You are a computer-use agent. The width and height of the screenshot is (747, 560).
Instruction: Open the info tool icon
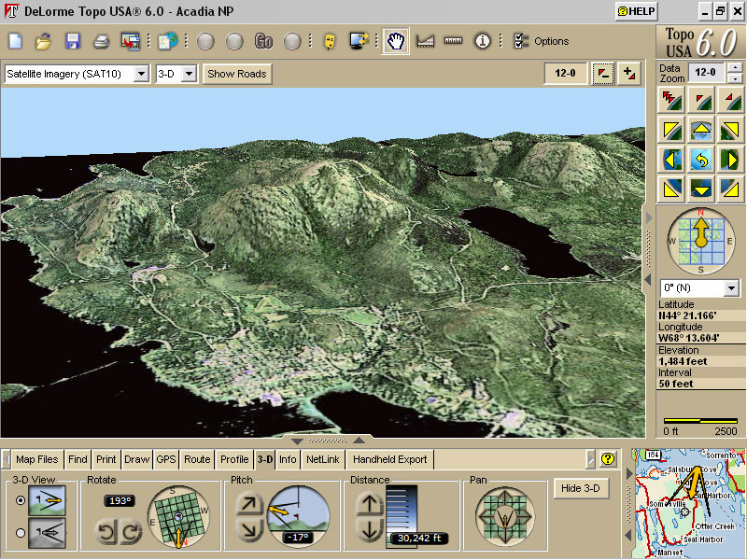pyautogui.click(x=483, y=41)
